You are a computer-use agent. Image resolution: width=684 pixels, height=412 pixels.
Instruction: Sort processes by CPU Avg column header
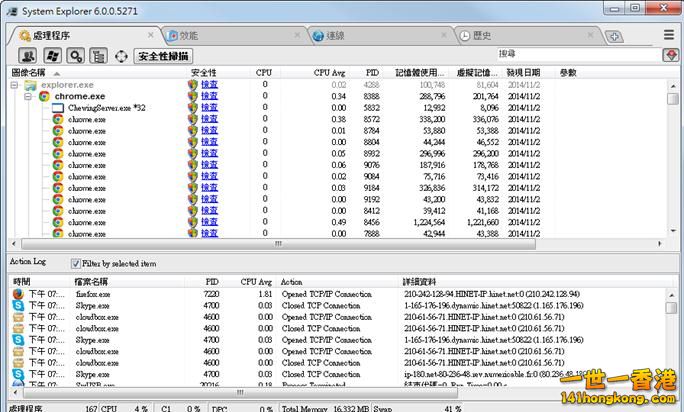pyautogui.click(x=329, y=73)
